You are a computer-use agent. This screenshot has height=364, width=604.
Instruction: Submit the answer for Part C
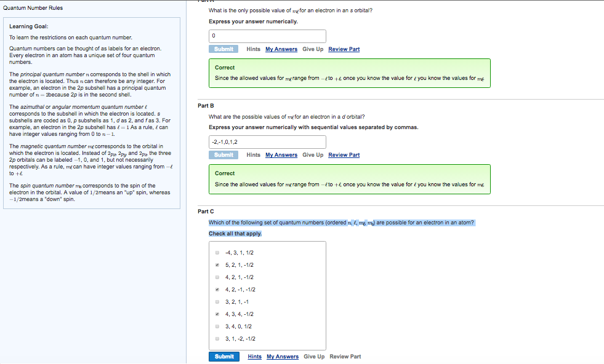click(223, 356)
